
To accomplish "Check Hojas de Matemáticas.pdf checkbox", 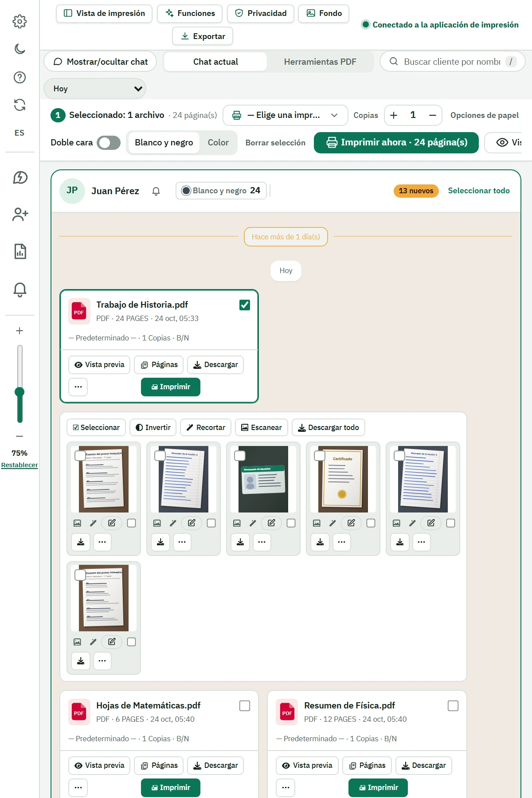I will [245, 706].
